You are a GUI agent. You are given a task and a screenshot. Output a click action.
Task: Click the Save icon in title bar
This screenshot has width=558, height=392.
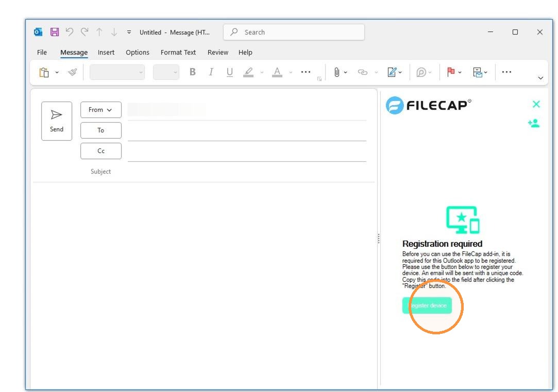[x=55, y=32]
